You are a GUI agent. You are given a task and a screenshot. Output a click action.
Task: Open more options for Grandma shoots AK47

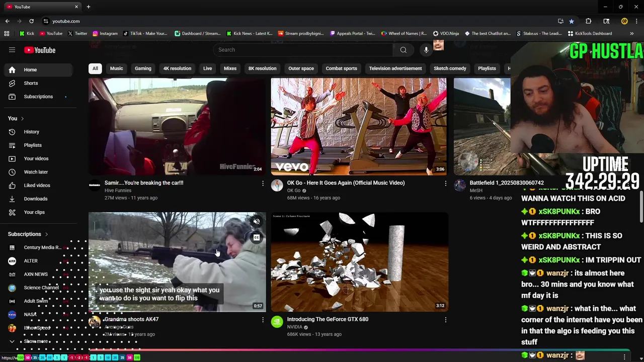pos(263,320)
